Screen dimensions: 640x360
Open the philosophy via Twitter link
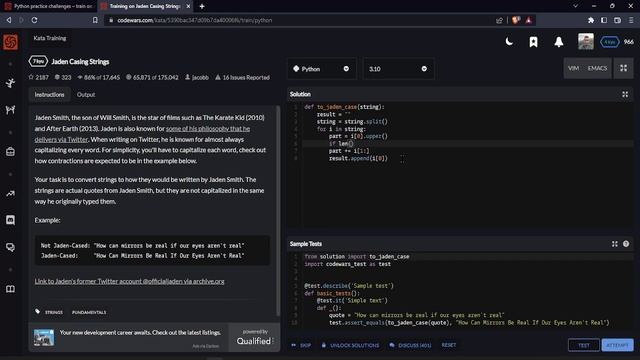pos(142,134)
